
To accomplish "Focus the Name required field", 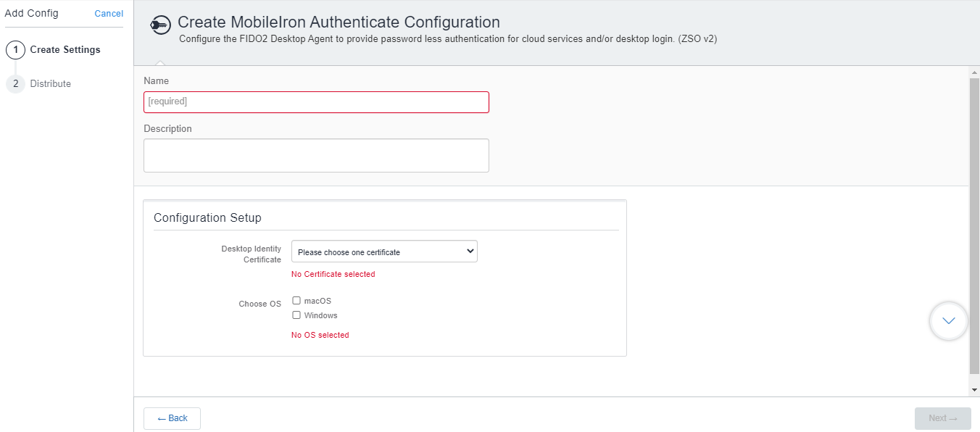I will click(316, 102).
